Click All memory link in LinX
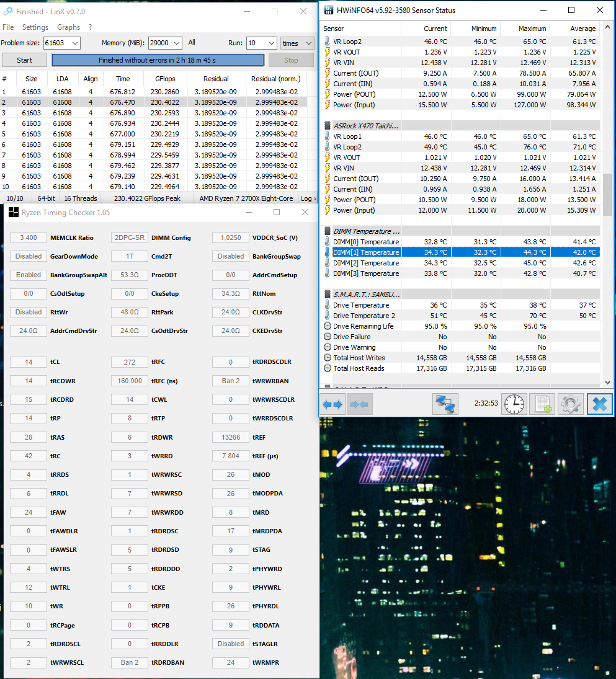The width and height of the screenshot is (616, 679). [x=192, y=42]
